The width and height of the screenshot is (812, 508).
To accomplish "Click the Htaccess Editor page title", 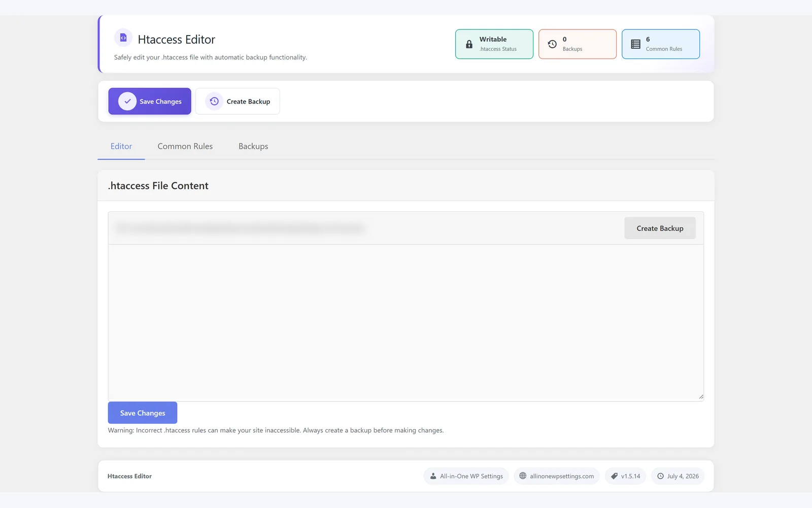I will (x=177, y=40).
